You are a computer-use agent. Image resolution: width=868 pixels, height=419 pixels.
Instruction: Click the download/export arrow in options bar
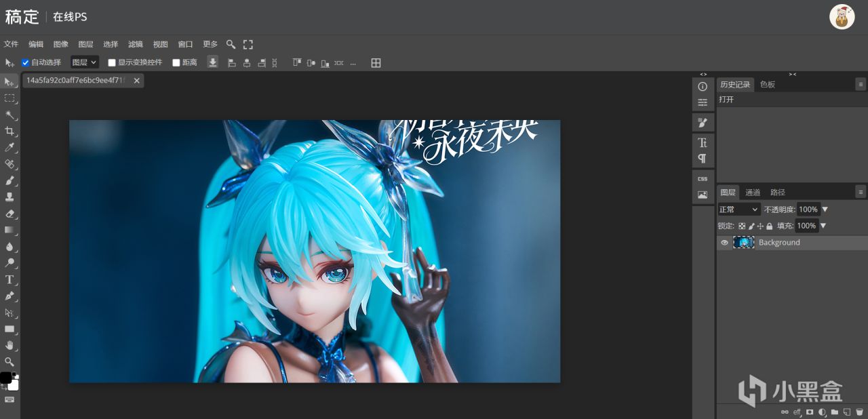(x=212, y=62)
